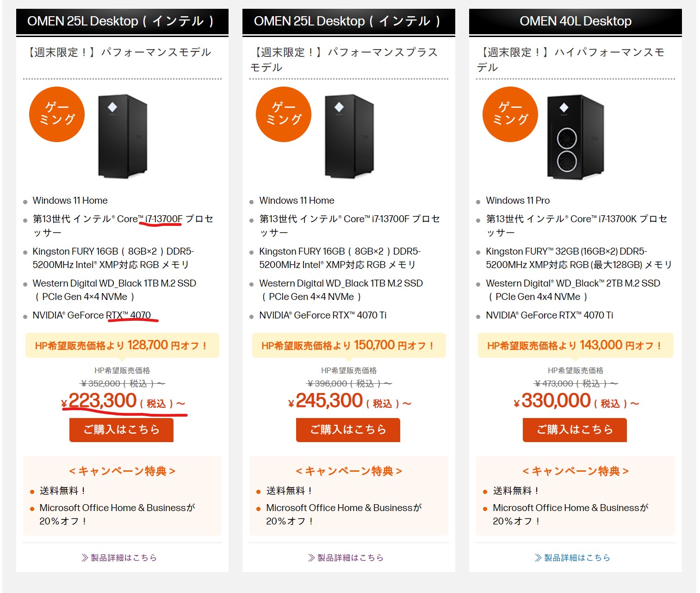Image resolution: width=700 pixels, height=593 pixels.
Task: Click the i7-13700F RTX 4070 tower image
Action: pyautogui.click(x=123, y=136)
